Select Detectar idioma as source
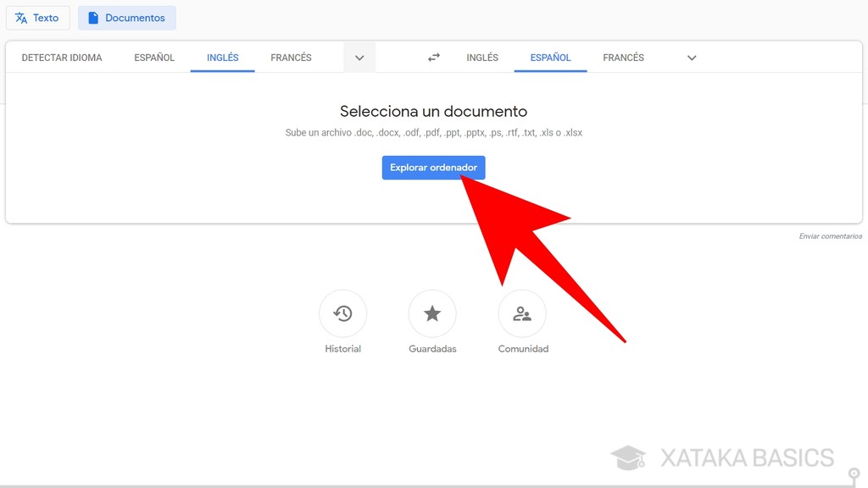Viewport: 868px width, 488px height. coord(61,57)
